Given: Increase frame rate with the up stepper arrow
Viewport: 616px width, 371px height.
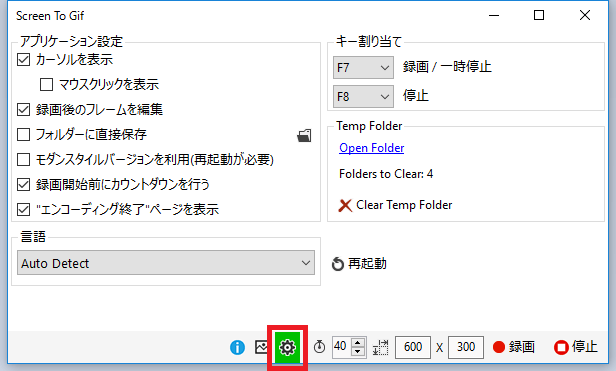Looking at the screenshot, I should (x=358, y=342).
